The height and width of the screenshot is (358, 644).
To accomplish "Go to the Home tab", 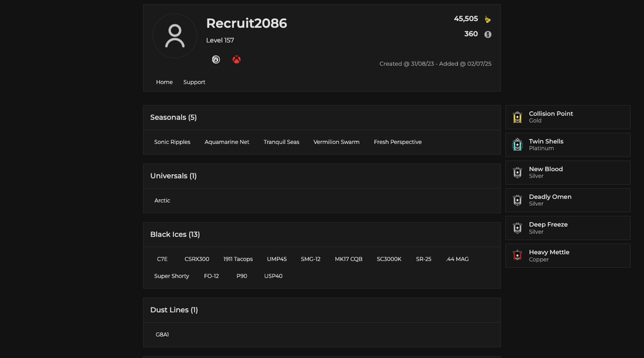I will [x=164, y=82].
